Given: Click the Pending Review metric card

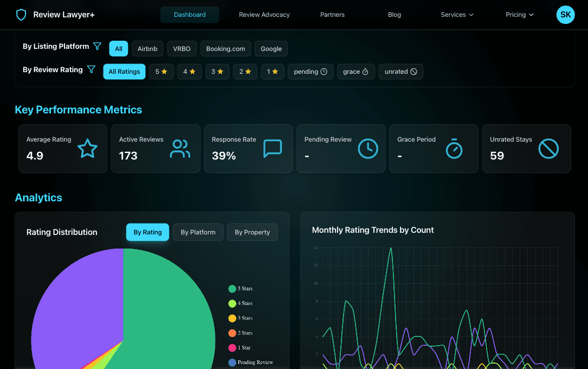Looking at the screenshot, I should 341,149.
